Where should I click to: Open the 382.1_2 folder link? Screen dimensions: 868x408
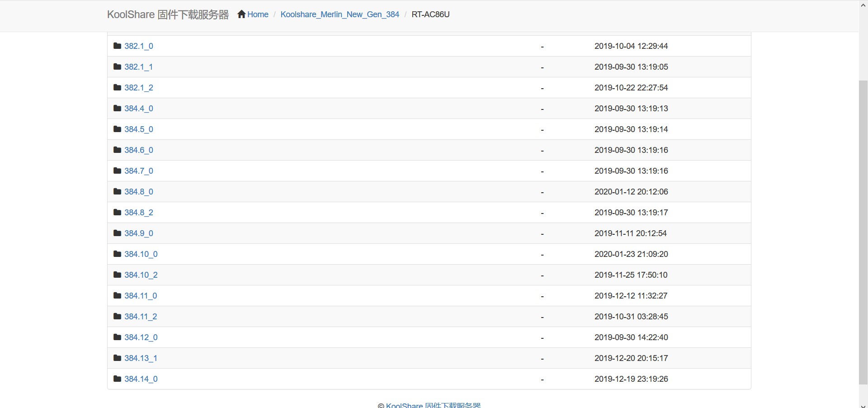(139, 88)
